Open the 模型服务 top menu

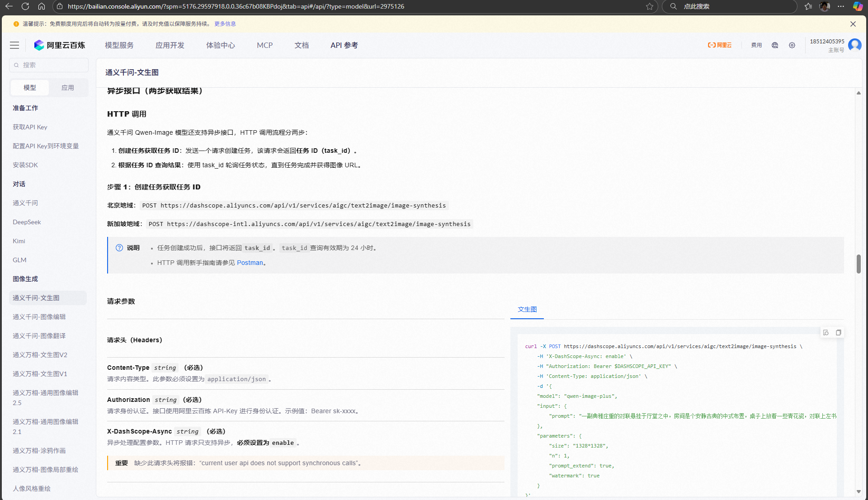(119, 45)
